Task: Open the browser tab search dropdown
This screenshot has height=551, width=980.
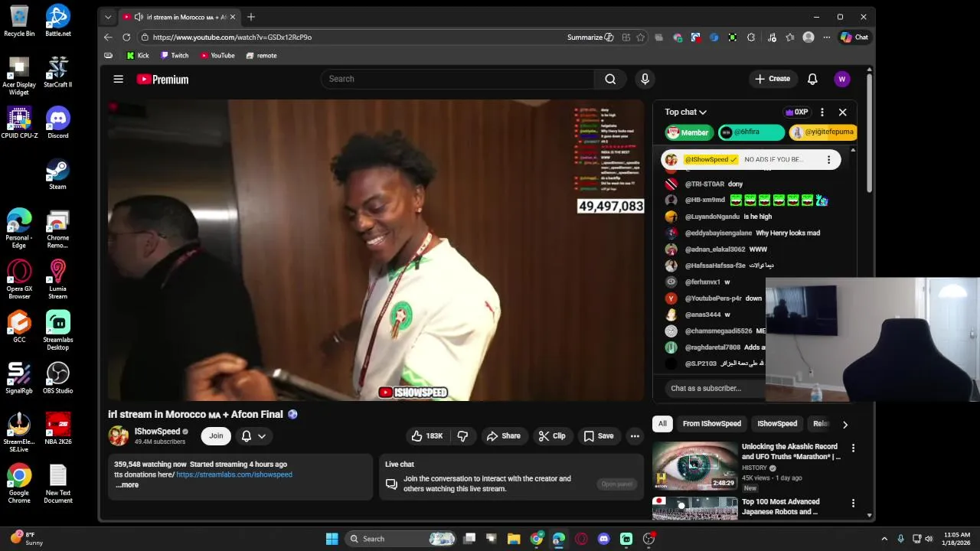Action: [108, 17]
